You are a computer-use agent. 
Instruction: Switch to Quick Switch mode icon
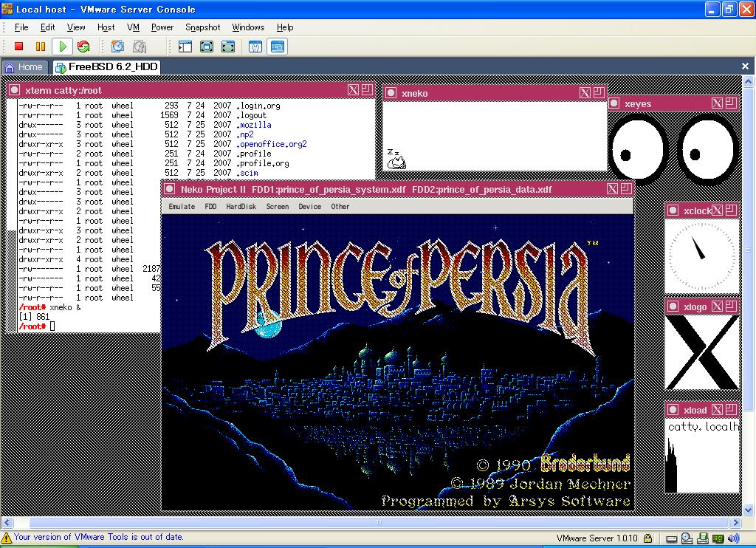pos(207,47)
